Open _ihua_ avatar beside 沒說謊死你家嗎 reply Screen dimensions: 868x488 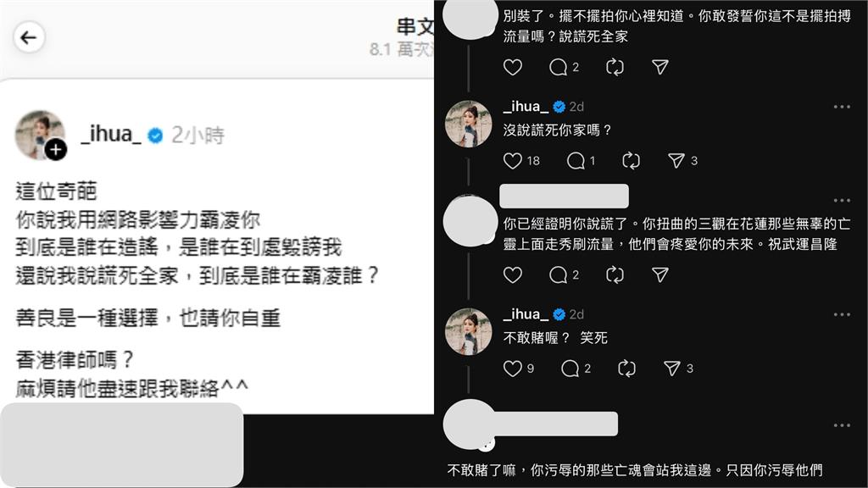[x=468, y=124]
